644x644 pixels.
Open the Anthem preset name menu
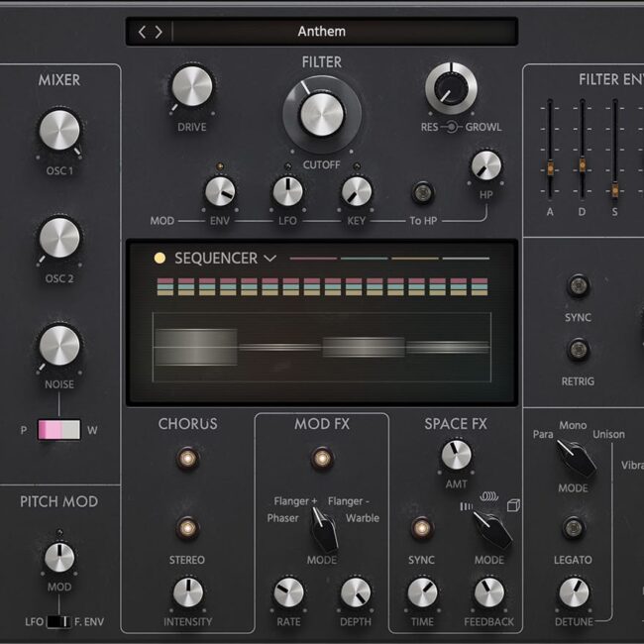[x=322, y=32]
